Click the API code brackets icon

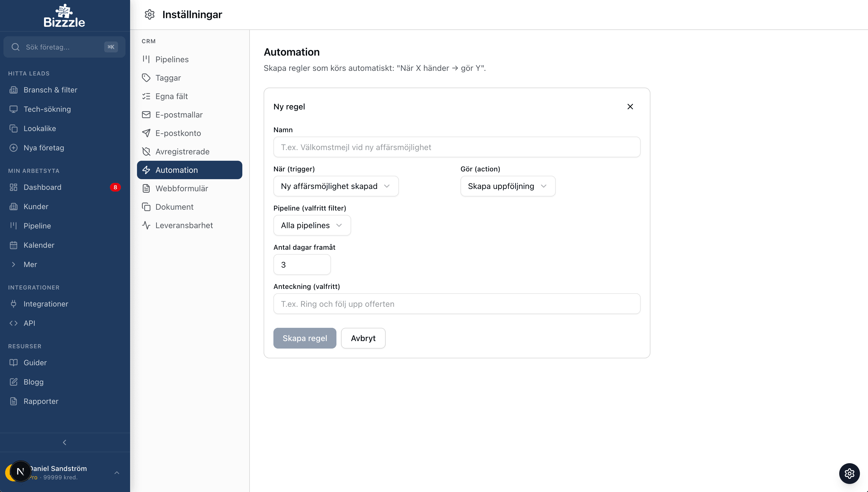tap(14, 323)
